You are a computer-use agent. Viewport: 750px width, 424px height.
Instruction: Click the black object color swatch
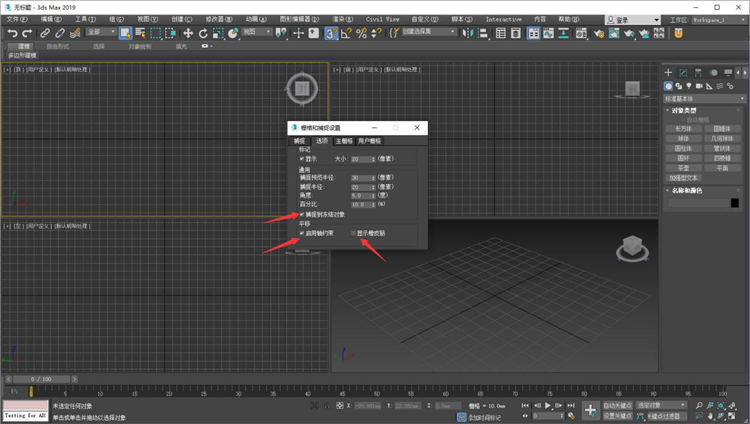pyautogui.click(x=735, y=203)
